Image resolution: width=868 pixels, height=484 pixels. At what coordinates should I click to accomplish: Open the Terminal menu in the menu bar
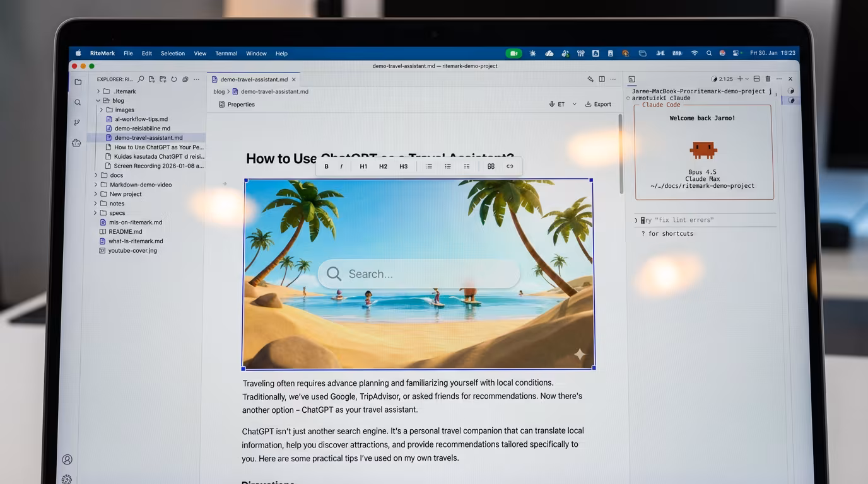pos(226,54)
